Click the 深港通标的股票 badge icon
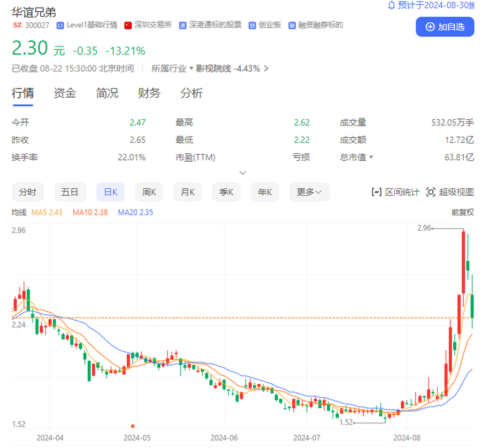 tap(183, 26)
